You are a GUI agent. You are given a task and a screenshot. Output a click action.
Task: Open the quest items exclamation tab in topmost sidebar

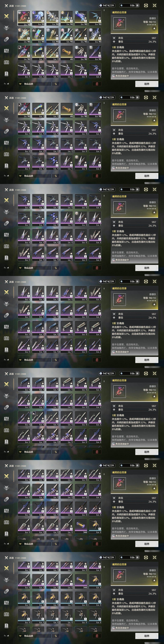[7, 73]
